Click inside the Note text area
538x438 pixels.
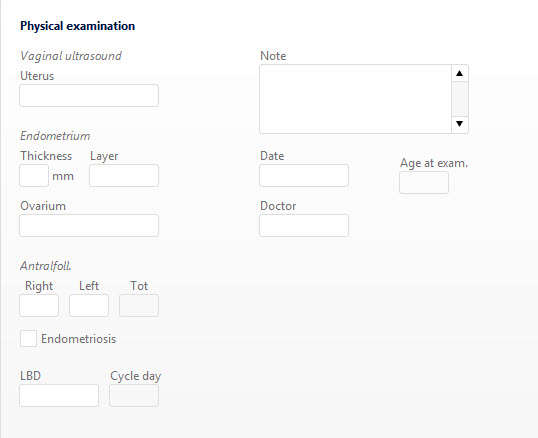[x=355, y=99]
